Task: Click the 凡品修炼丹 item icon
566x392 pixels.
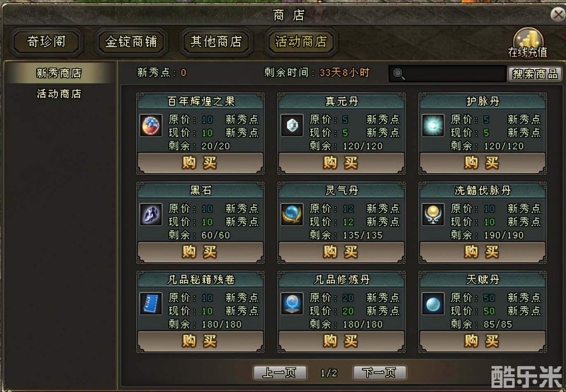Action: 292,304
